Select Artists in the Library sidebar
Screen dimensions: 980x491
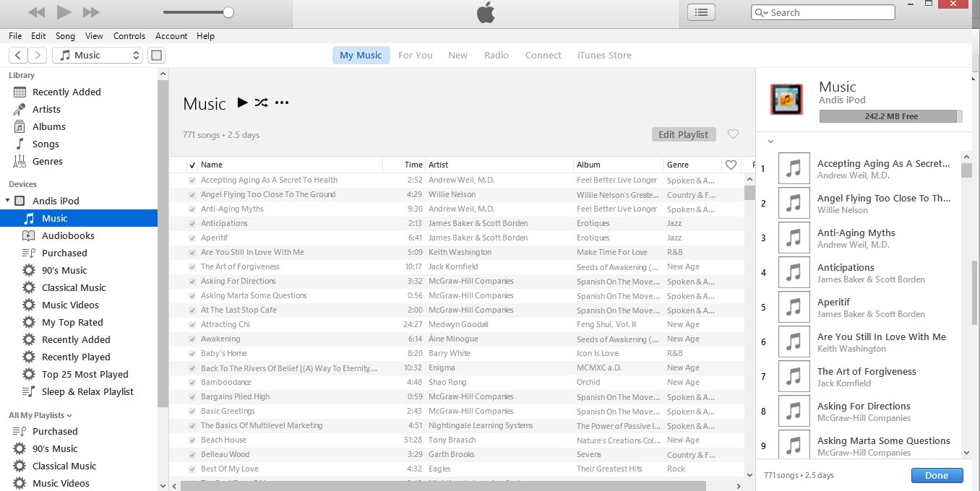[x=46, y=109]
